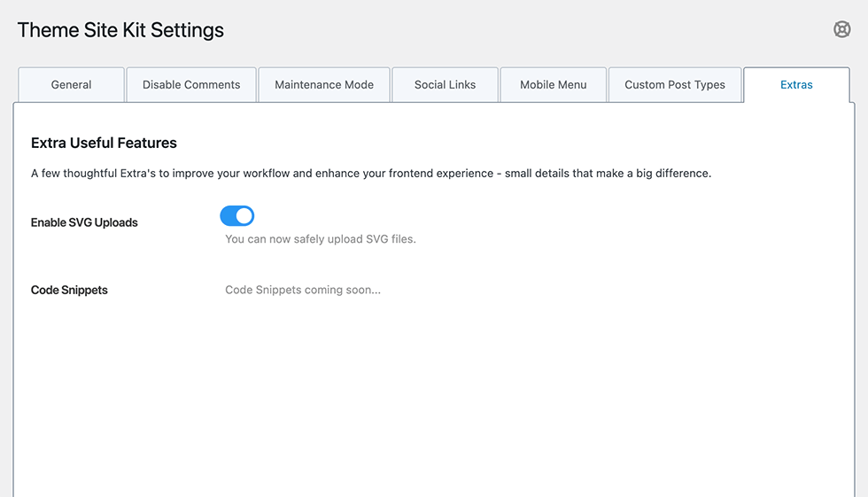
Task: Select the Social Links tab
Action: tap(445, 85)
